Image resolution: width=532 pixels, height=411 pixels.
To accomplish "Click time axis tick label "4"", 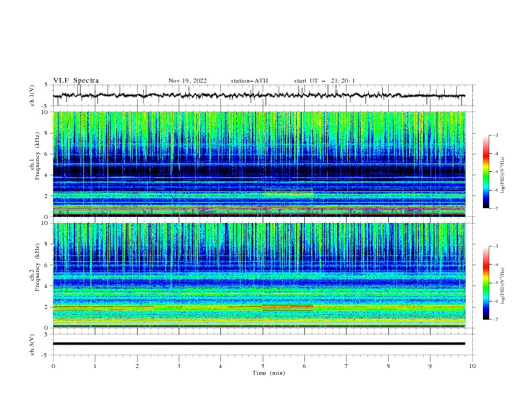I will (220, 366).
